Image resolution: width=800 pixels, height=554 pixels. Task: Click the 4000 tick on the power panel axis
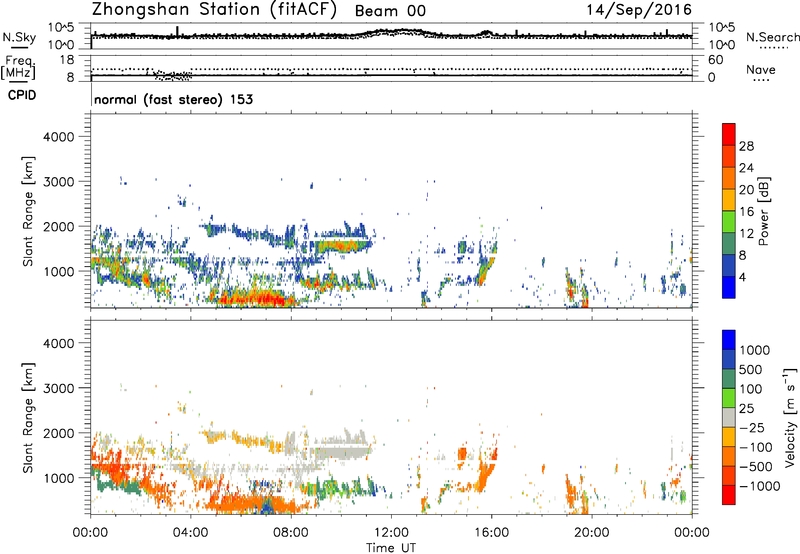click(58, 137)
